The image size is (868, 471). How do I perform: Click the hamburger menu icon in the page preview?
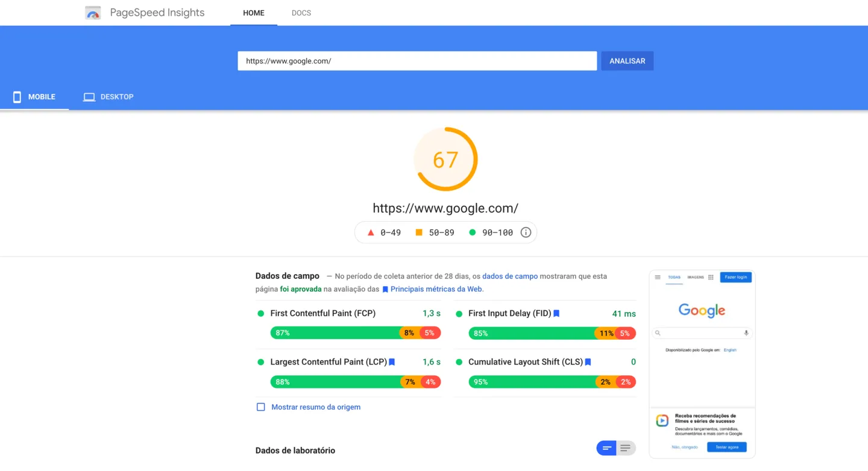658,278
